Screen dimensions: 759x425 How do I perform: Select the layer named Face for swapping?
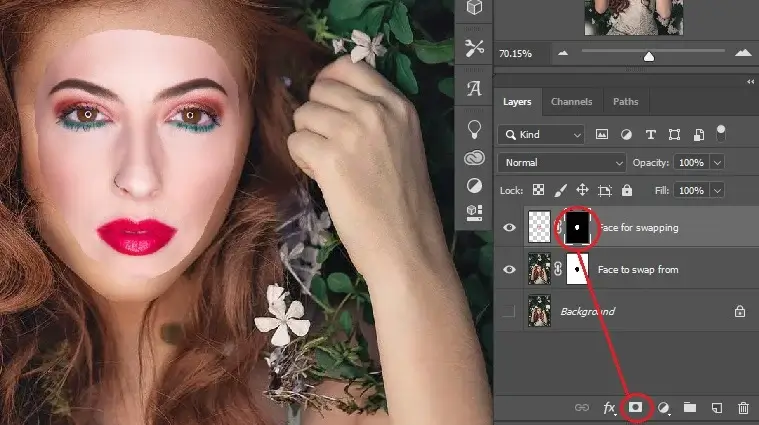pyautogui.click(x=638, y=228)
